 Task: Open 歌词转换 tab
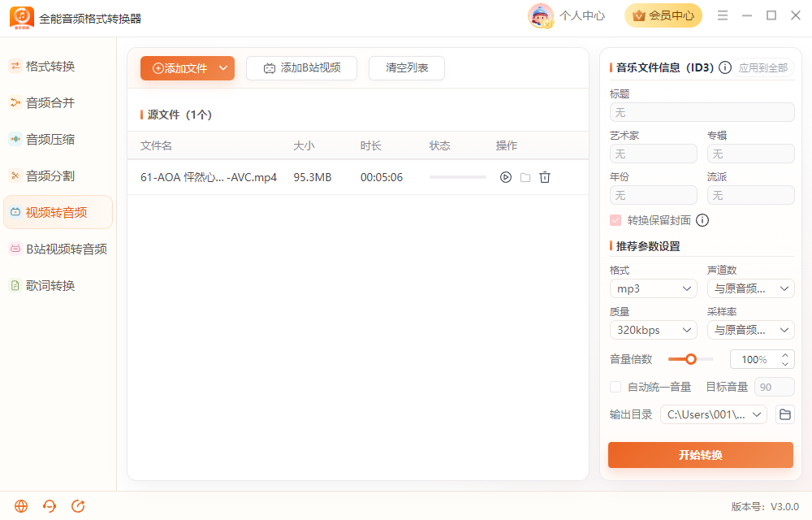(58, 285)
